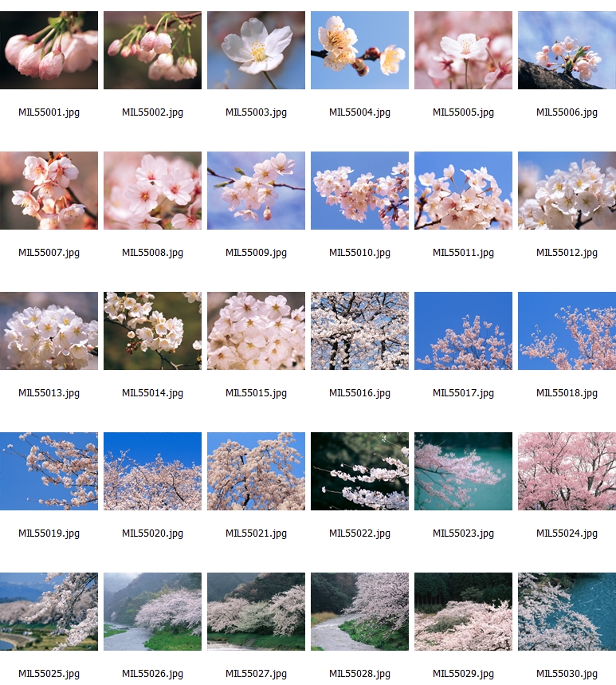Select the MIL55003.jpg white blossom thumbnail
The width and height of the screenshot is (616, 685).
coord(256,50)
